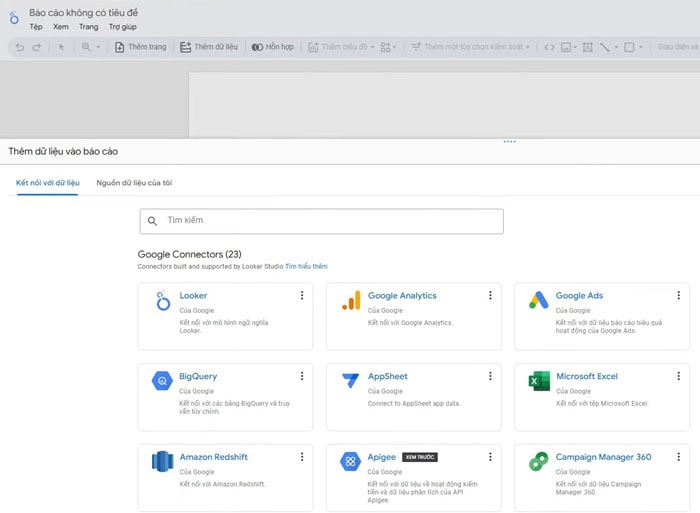Select the text box tool icon
Image resolution: width=700 pixels, height=513 pixels.
click(588, 47)
